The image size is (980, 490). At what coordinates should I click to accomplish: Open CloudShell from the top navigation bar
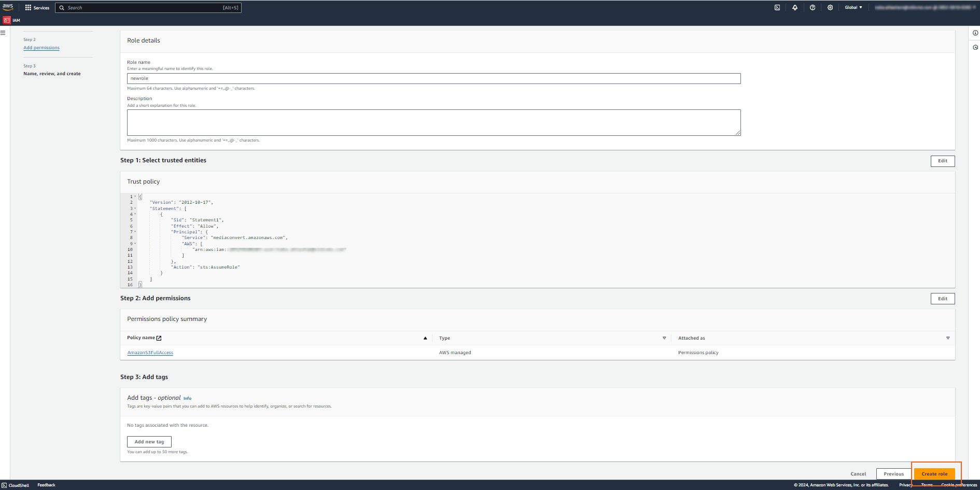pos(777,8)
